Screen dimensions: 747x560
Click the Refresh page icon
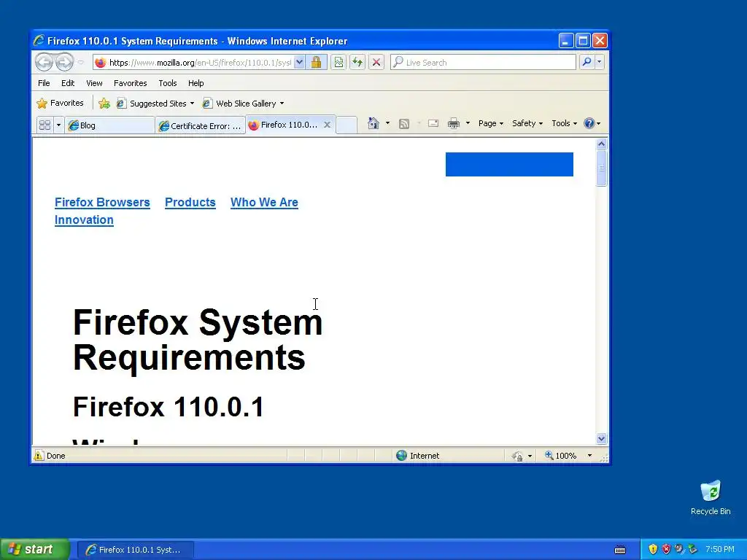click(x=357, y=63)
